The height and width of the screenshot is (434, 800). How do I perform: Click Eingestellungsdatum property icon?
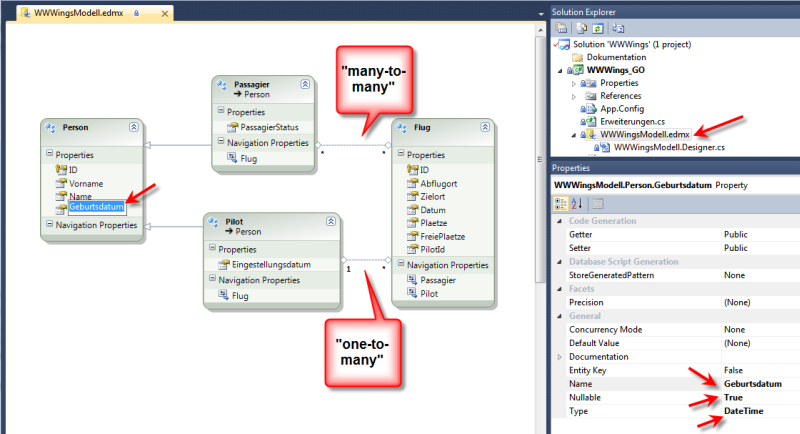coord(224,264)
